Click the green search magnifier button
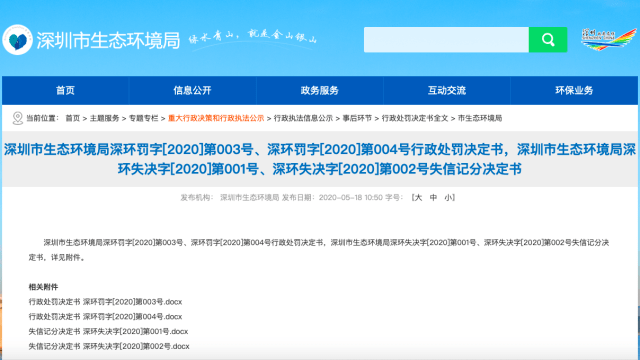 [548, 40]
